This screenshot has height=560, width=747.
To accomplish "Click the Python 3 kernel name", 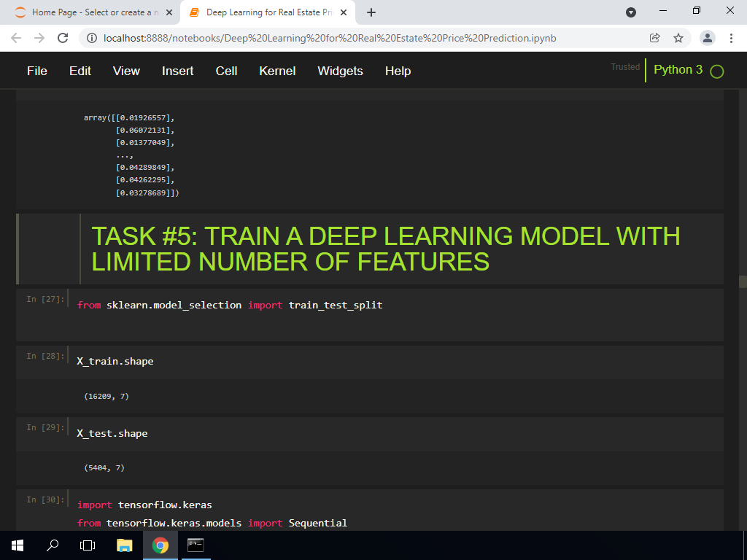I will click(678, 69).
